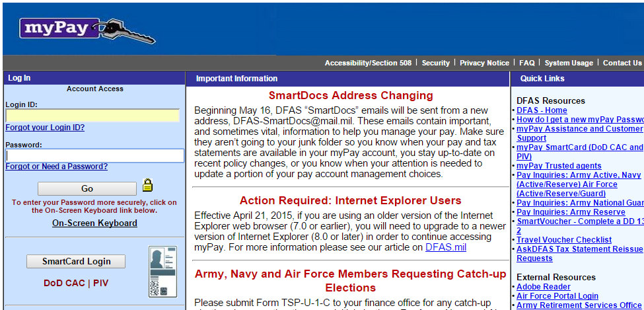This screenshot has height=310, width=644.
Task: Open the Contact Us link
Action: (622, 63)
